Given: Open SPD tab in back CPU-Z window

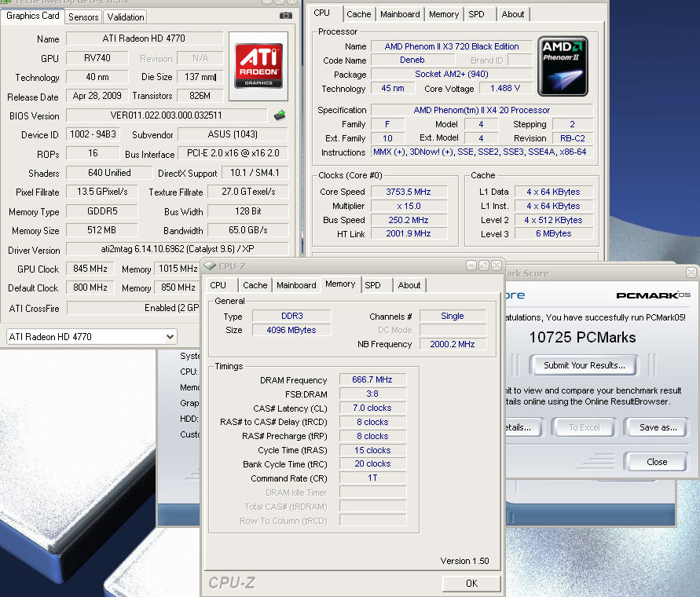Looking at the screenshot, I should pos(476,14).
